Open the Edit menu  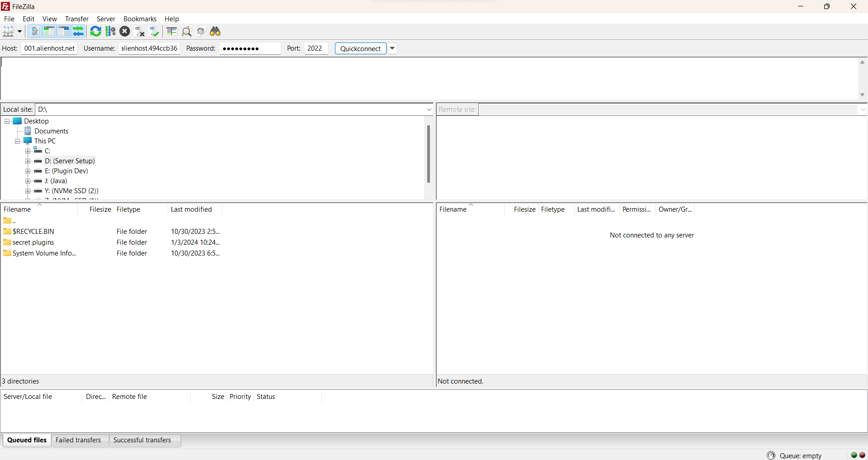tap(28, 19)
